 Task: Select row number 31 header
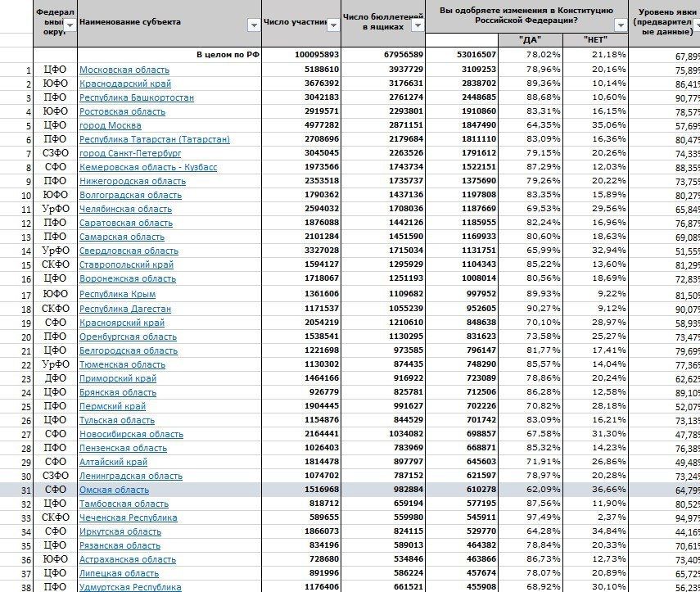tap(16, 490)
